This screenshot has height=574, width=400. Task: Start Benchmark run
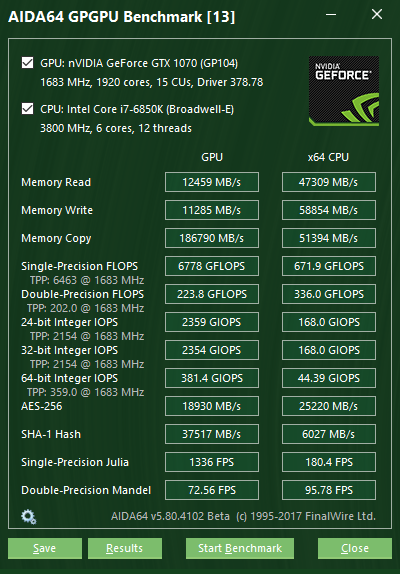240,548
